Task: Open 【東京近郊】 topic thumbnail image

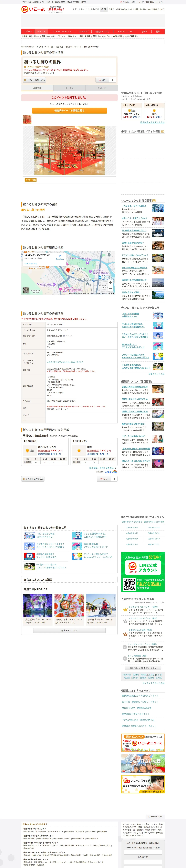Action: pyautogui.click(x=38, y=606)
